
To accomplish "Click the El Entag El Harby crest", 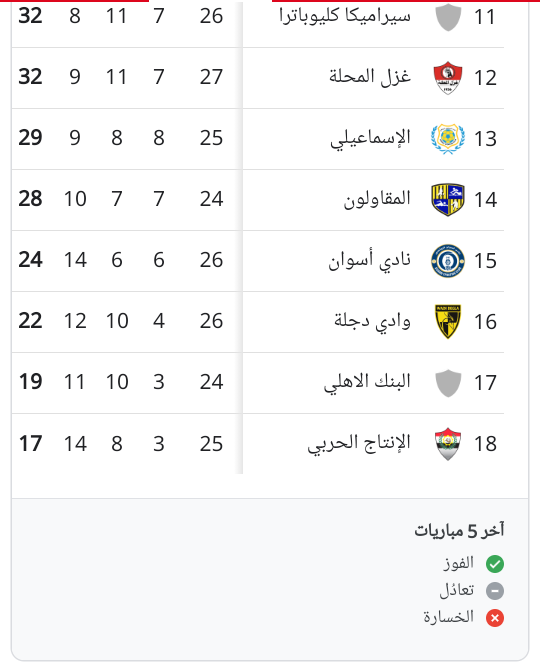I will tap(448, 444).
